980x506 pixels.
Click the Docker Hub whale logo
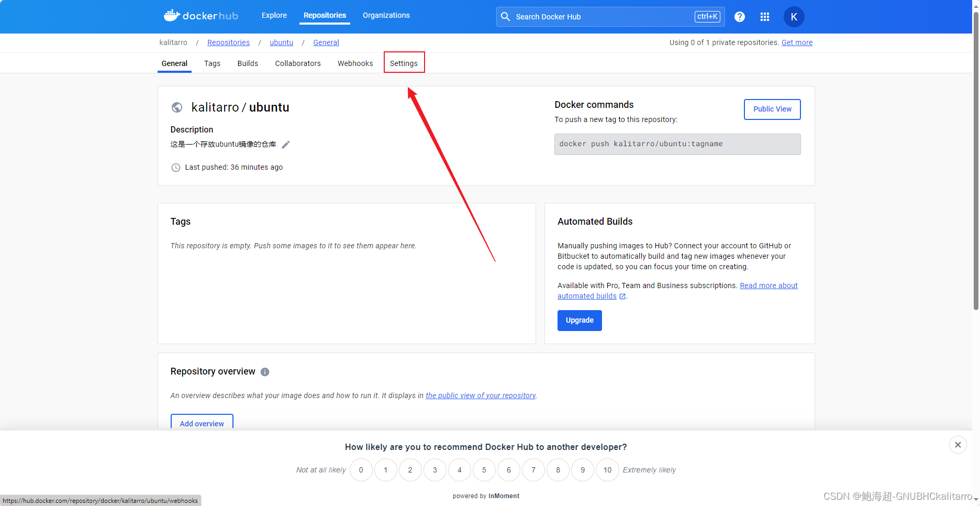[201, 16]
